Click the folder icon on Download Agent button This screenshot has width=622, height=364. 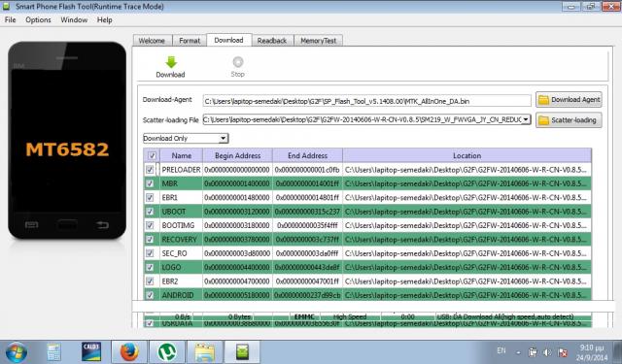[x=543, y=100]
